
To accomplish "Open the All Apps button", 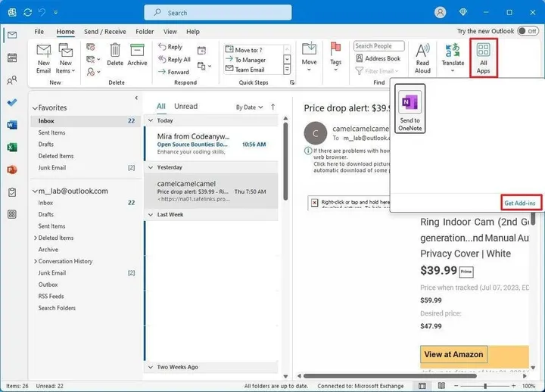I will tap(483, 58).
